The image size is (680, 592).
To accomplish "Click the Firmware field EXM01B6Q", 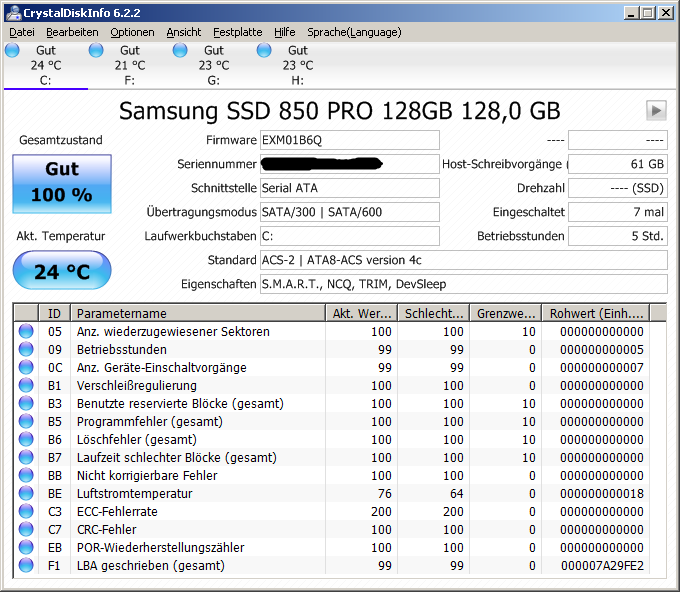I will [350, 140].
